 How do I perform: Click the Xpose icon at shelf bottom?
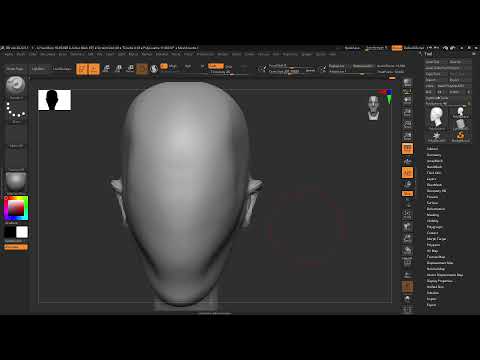click(x=407, y=310)
